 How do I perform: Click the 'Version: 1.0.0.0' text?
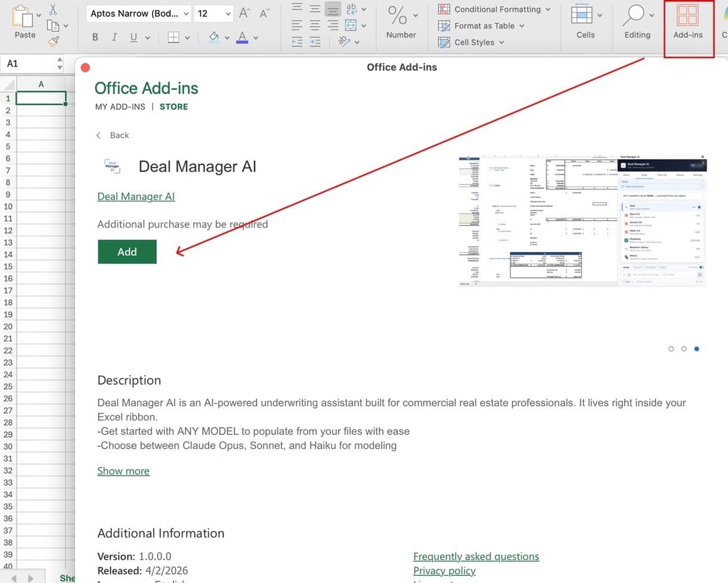(134, 556)
